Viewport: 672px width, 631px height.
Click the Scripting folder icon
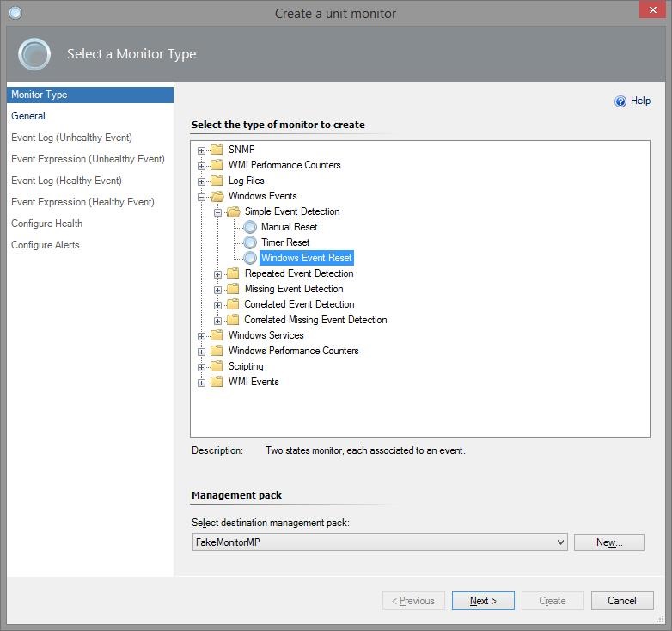click(217, 366)
